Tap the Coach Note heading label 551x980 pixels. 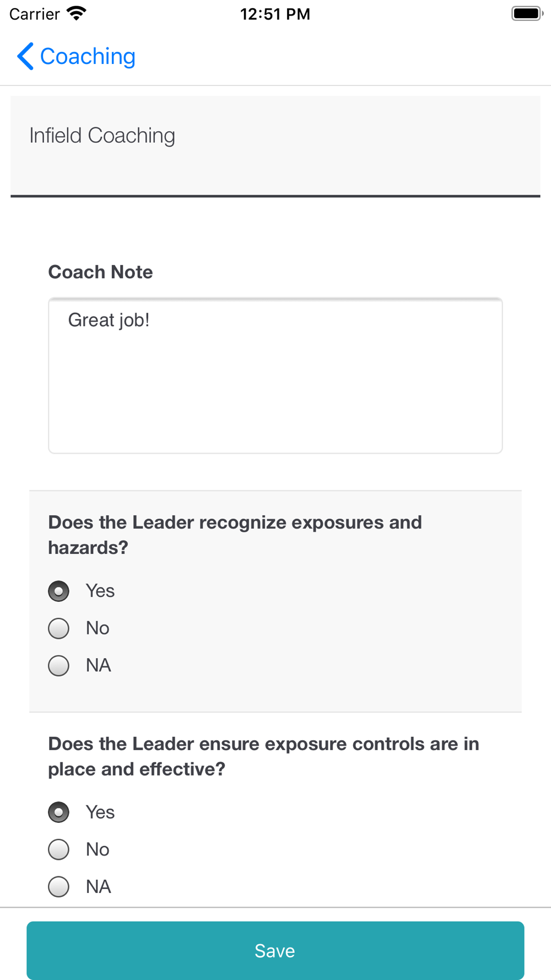tap(100, 272)
